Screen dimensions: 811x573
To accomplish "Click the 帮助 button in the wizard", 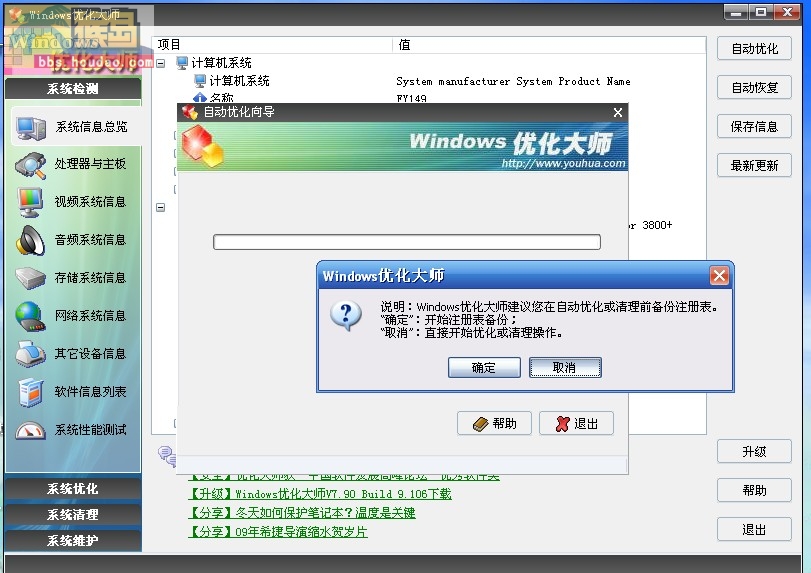I will [494, 424].
